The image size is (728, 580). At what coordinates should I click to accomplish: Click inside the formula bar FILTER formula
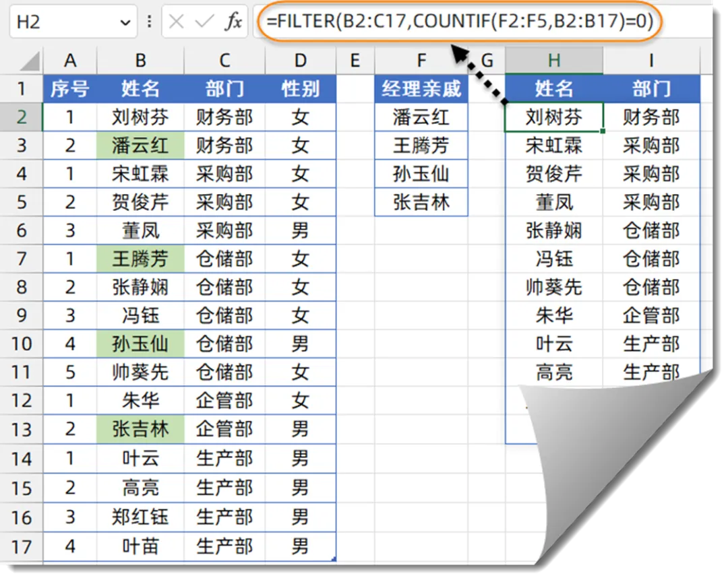pos(458,22)
